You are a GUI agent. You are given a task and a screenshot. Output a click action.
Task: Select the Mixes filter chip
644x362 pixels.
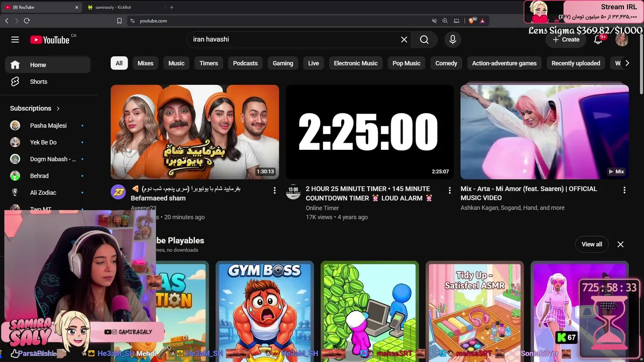click(145, 63)
